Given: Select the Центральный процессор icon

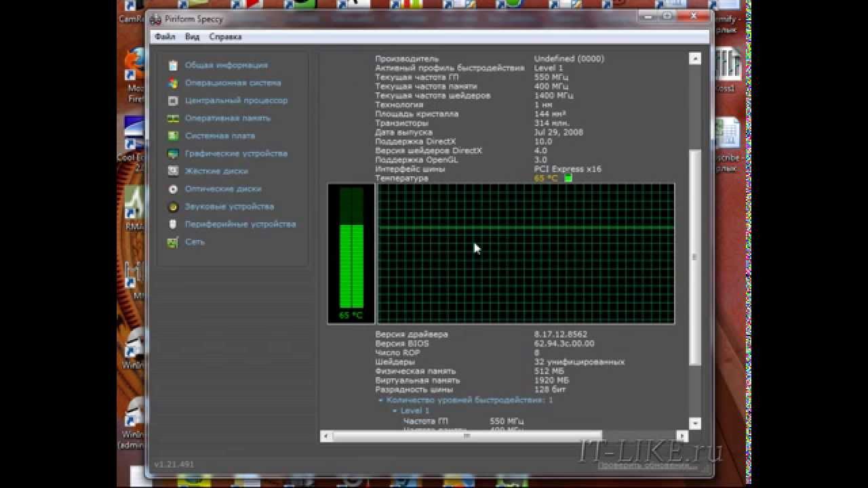Looking at the screenshot, I should 173,100.
